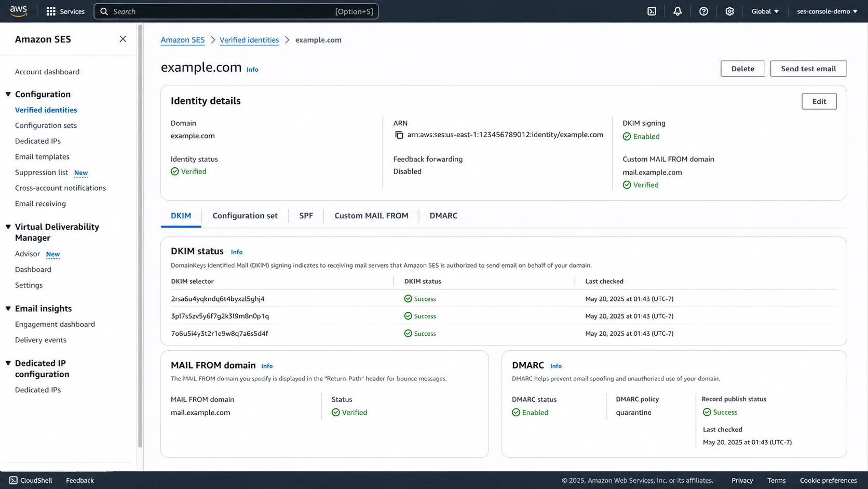The image size is (868, 489).
Task: Click DKIM selector 7o6u5i4y3t2r1e9w8q7a6s5d4f
Action: tap(220, 334)
